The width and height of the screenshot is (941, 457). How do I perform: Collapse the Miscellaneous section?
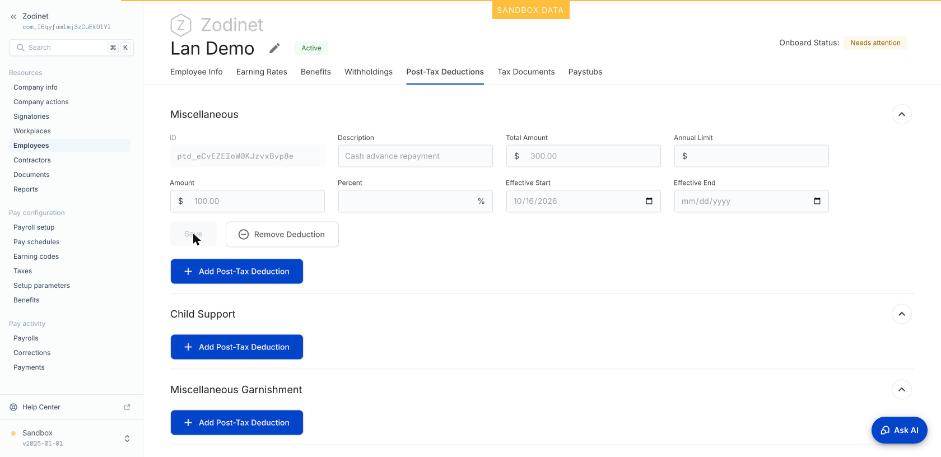(x=901, y=114)
